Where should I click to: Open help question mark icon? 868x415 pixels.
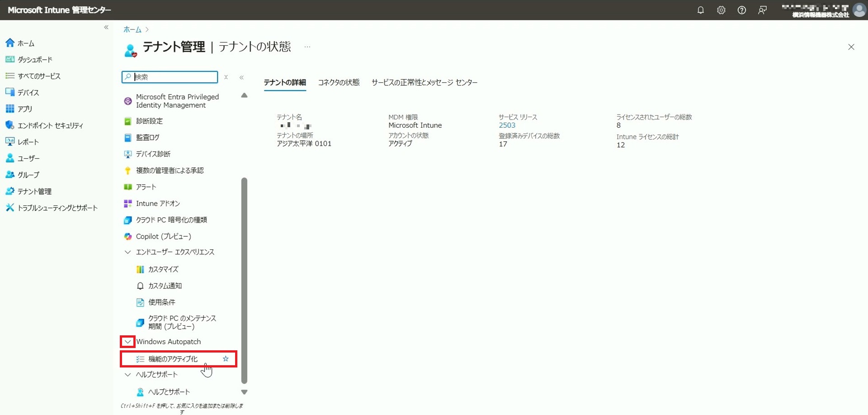pos(742,10)
